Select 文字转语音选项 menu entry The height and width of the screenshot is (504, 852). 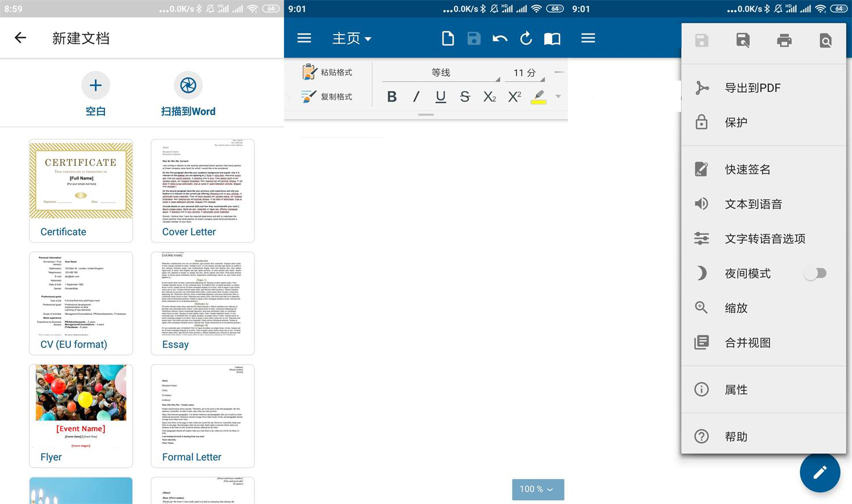point(763,238)
